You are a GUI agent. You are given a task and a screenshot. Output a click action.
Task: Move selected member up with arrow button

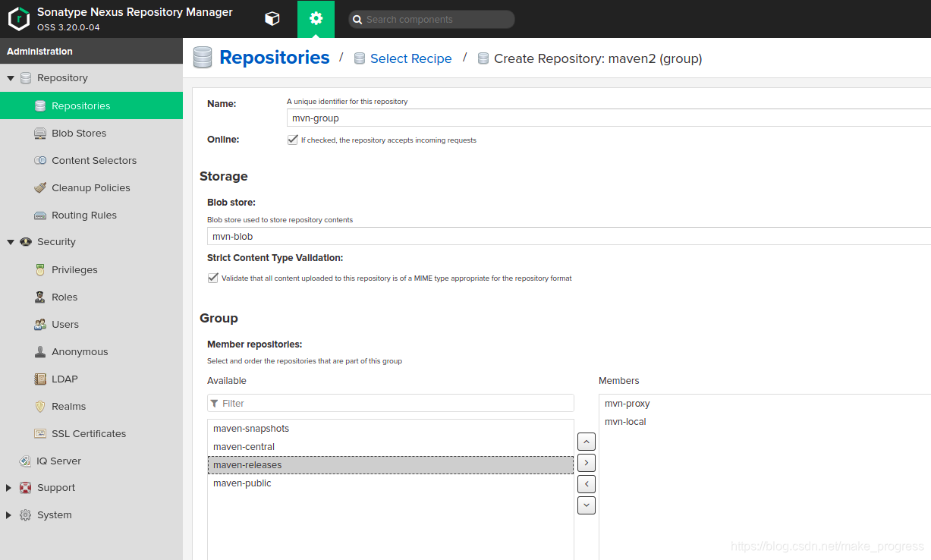point(587,442)
